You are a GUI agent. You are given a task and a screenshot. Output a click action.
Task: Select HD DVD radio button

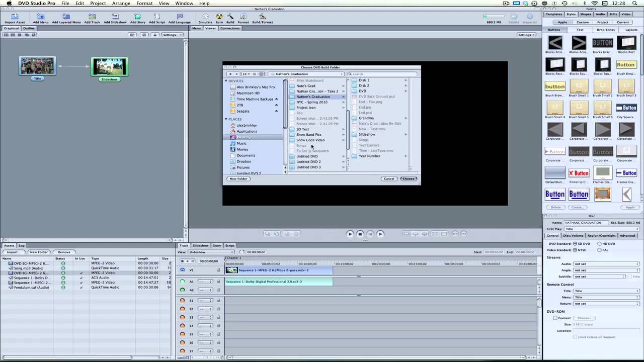point(600,244)
